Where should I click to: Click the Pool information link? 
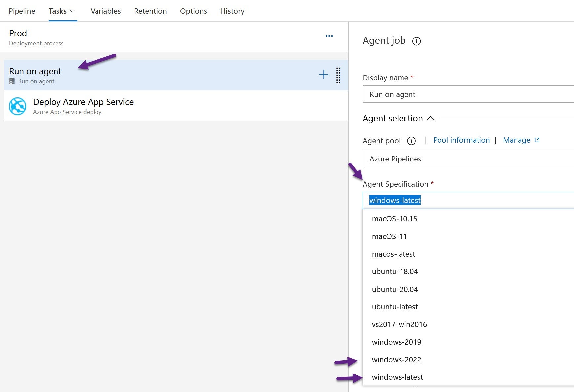(461, 140)
